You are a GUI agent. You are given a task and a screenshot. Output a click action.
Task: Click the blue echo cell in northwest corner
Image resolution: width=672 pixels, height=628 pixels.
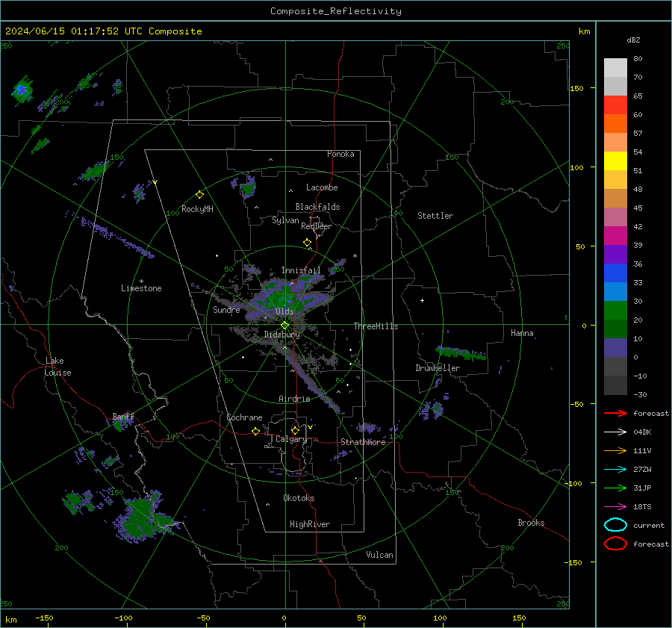(x=21, y=90)
